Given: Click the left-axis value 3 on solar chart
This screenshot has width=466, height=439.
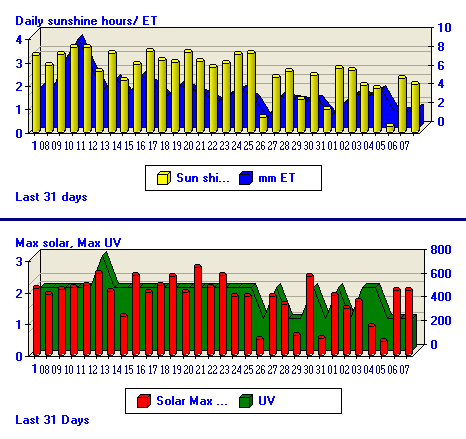Looking at the screenshot, I should [19, 261].
